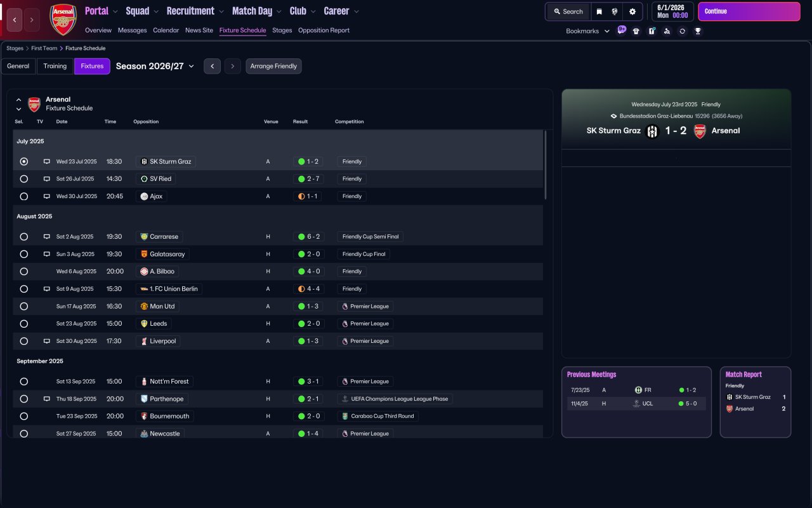Image resolution: width=812 pixels, height=508 pixels.
Task: Select the Liverpool fixture radio button
Action: point(24,341)
